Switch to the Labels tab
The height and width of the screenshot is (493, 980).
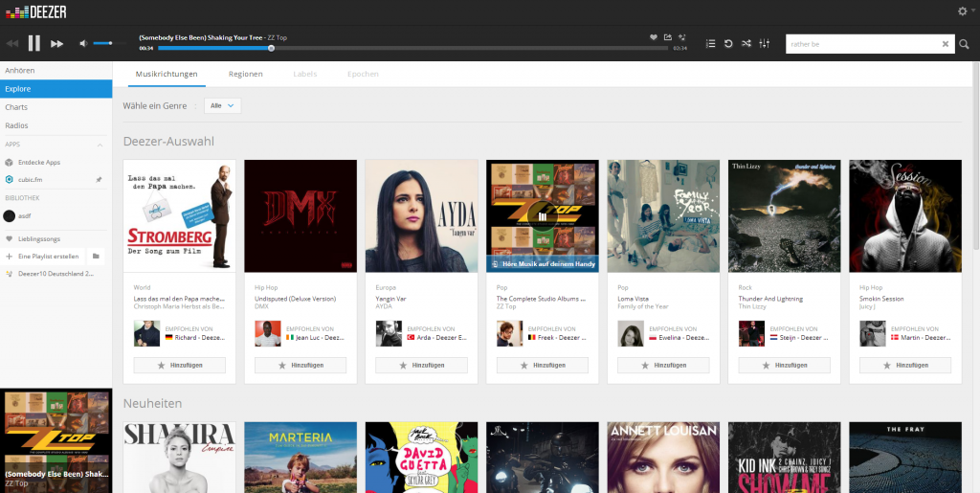[305, 74]
